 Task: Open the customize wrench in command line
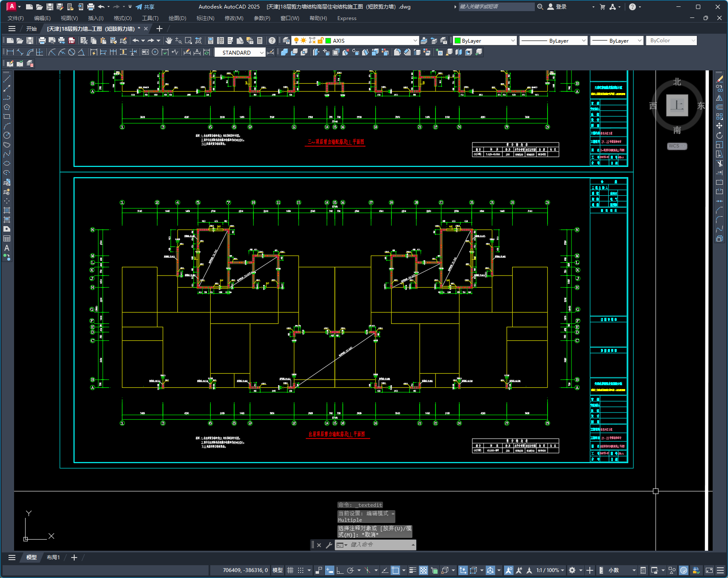pos(329,545)
